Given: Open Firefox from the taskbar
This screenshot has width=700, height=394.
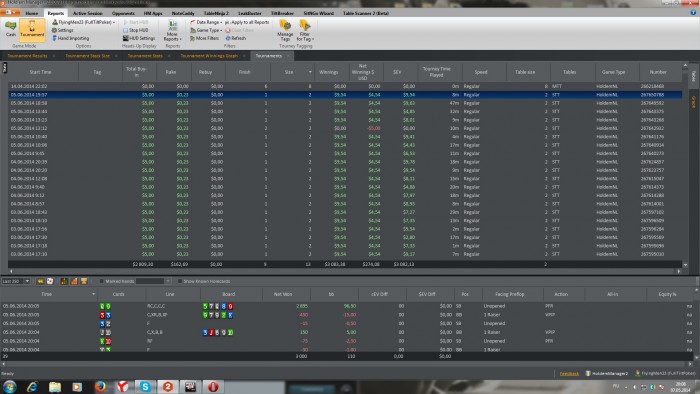Looking at the screenshot, I should [100, 386].
